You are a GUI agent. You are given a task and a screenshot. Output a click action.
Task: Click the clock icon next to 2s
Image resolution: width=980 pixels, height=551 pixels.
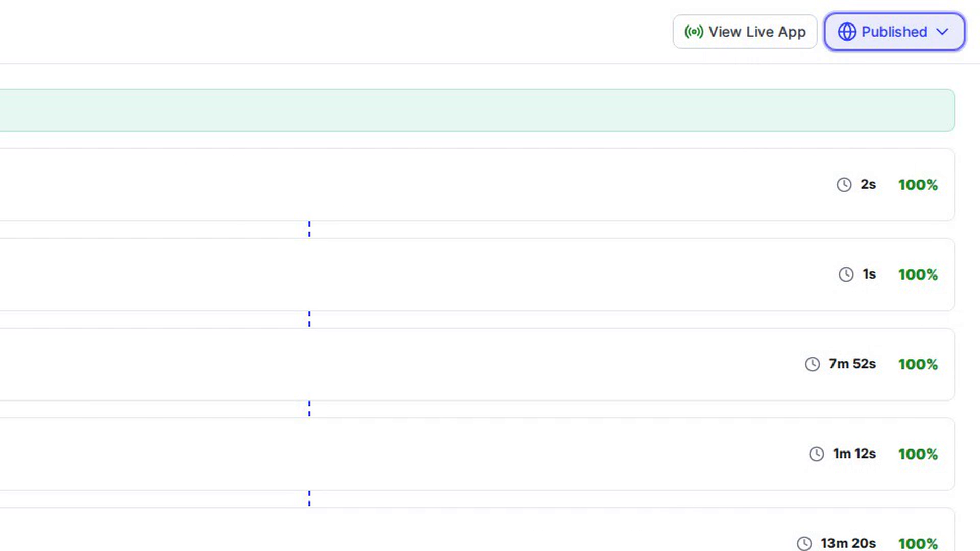[844, 185]
